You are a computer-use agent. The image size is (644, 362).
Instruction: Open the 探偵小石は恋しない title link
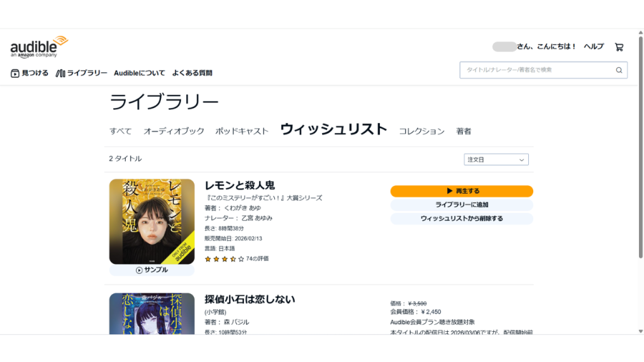(x=250, y=300)
